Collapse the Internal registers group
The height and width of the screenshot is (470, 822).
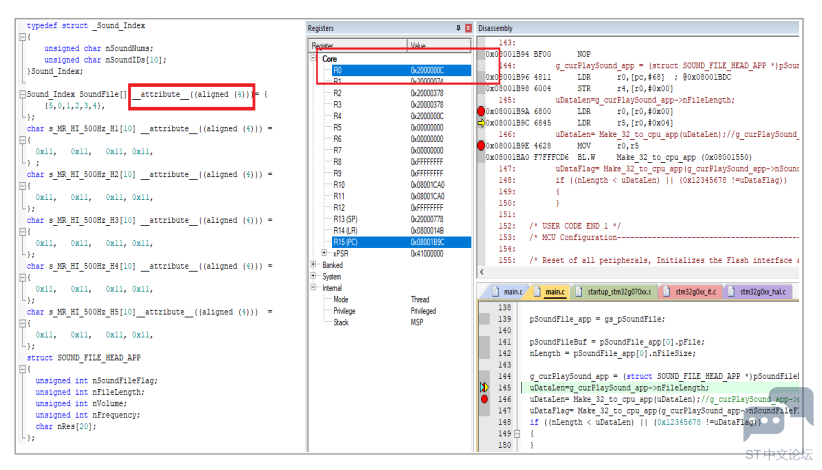[313, 288]
